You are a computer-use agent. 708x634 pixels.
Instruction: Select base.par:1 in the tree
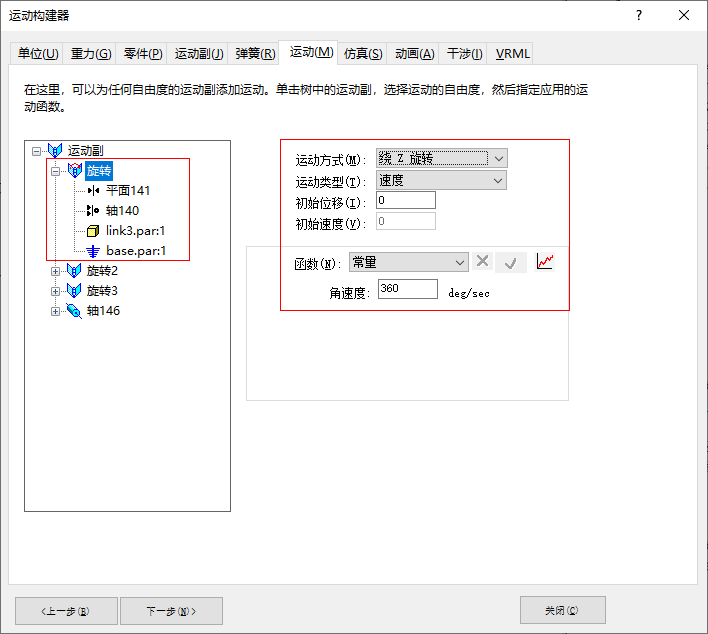[x=136, y=251]
